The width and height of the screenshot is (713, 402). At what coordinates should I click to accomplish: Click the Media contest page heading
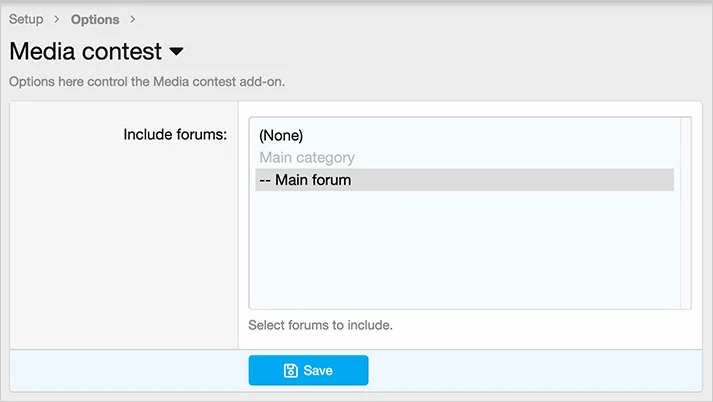(x=85, y=51)
